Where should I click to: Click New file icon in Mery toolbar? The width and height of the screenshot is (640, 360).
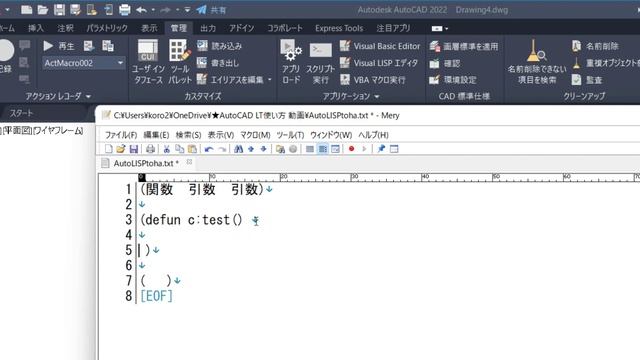[x=109, y=149]
